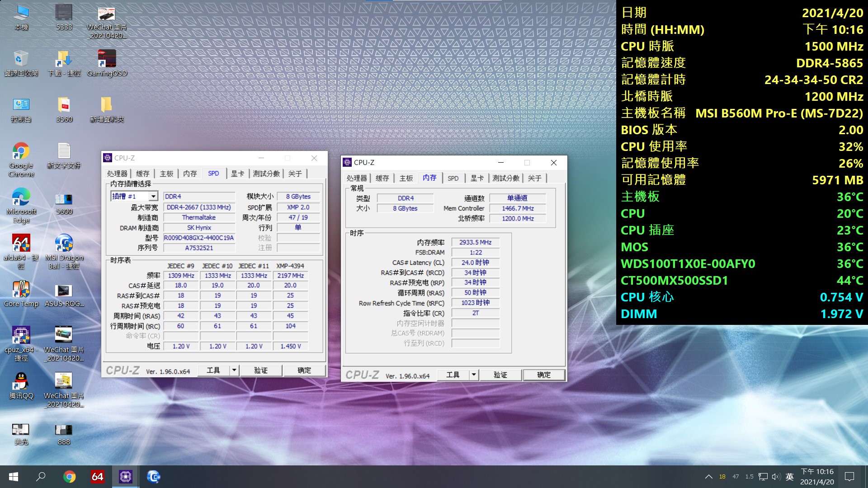Open taskbar search magnifier
Image resolution: width=868 pixels, height=488 pixels.
click(41, 477)
